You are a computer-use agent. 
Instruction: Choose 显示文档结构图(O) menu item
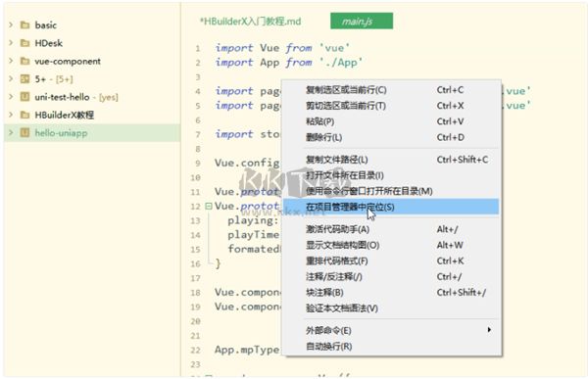coord(391,245)
